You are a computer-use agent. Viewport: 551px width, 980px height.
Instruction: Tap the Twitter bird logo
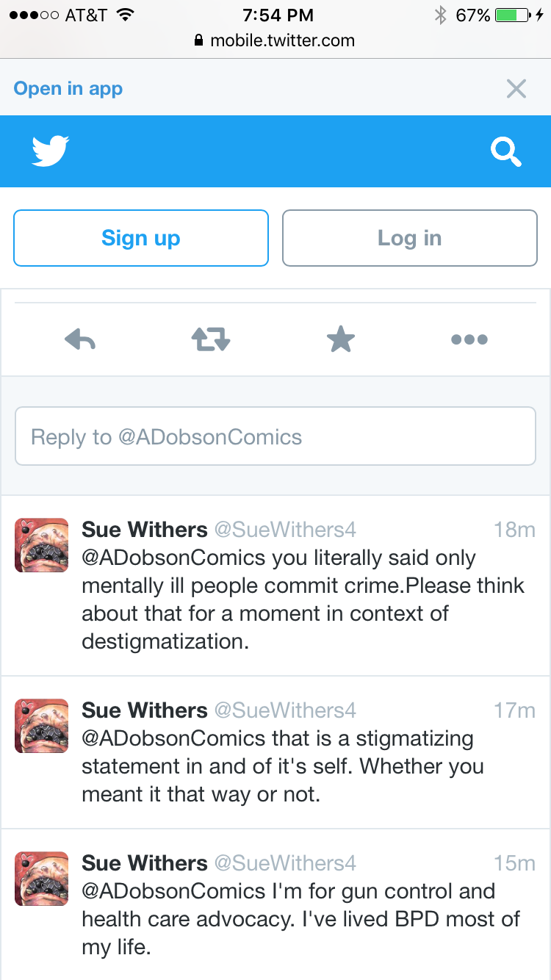(51, 151)
